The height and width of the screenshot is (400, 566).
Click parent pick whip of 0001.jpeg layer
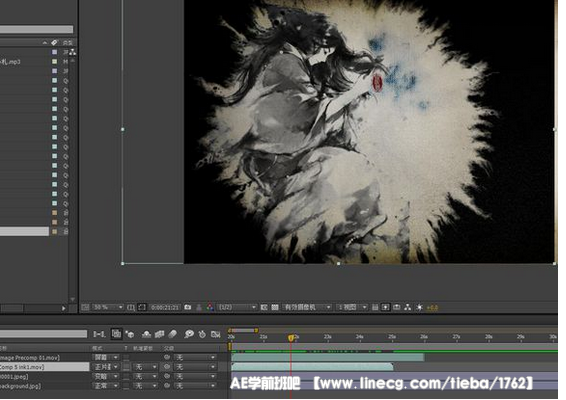coord(167,377)
